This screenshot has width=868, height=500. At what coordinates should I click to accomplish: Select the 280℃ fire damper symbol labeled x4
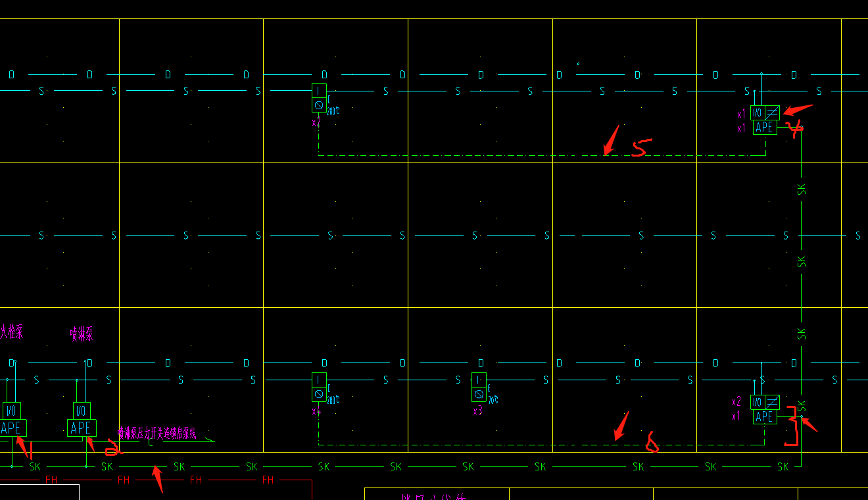(x=319, y=387)
